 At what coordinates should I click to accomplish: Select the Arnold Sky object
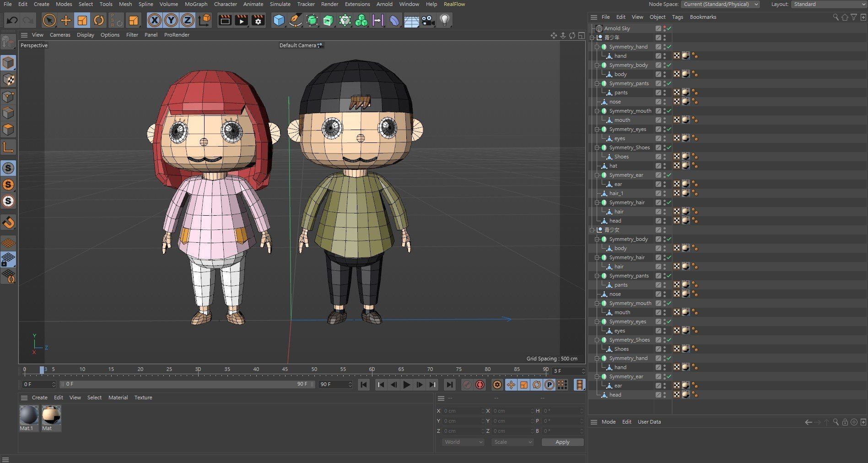click(x=617, y=28)
